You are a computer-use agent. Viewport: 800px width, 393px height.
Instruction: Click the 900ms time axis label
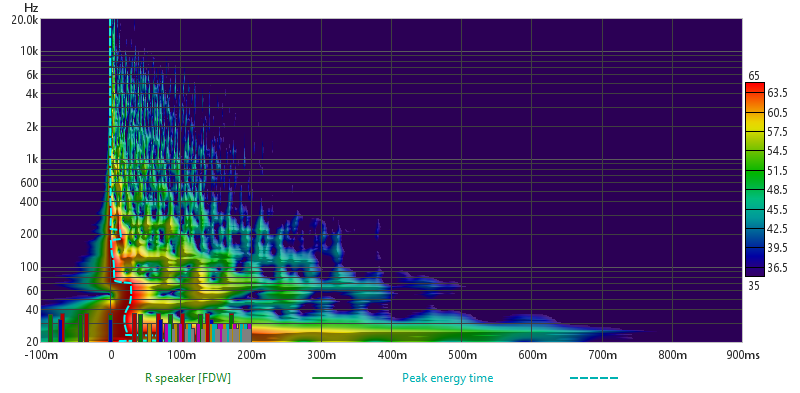(743, 355)
